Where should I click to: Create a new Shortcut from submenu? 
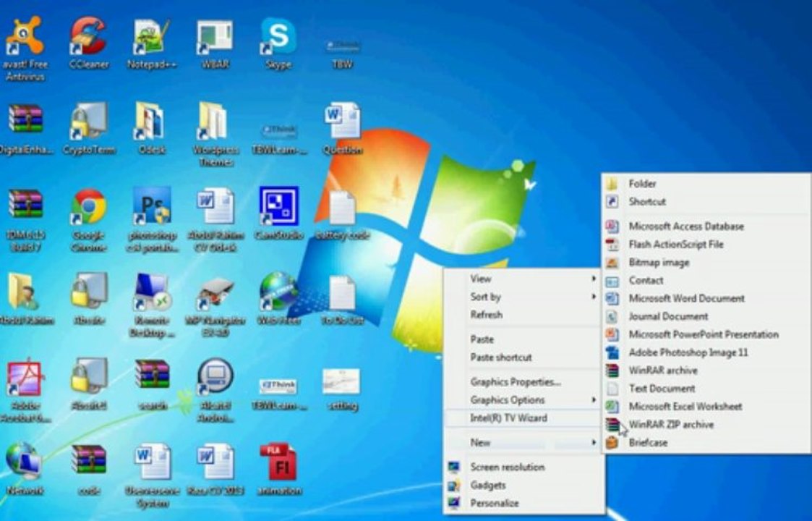click(x=706, y=202)
